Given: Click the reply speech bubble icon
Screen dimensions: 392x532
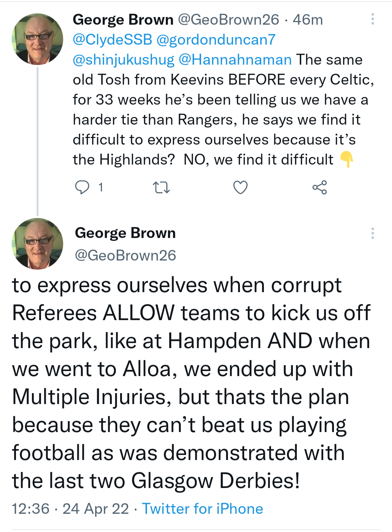Looking at the screenshot, I should point(82,188).
